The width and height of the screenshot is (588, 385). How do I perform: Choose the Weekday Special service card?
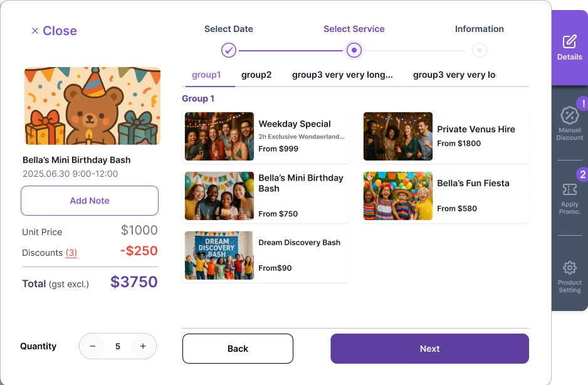[x=266, y=136]
